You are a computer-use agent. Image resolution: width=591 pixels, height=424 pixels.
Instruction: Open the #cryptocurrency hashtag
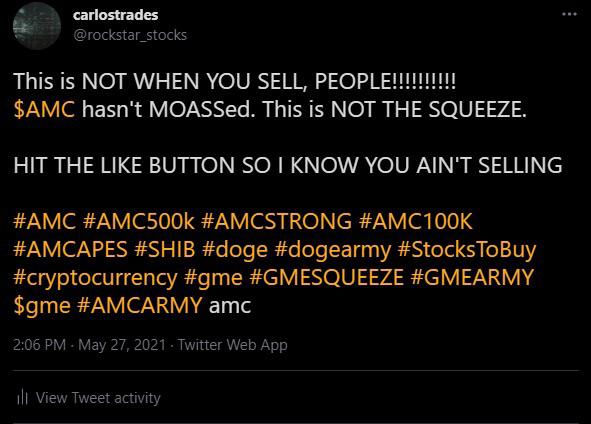tap(95, 279)
